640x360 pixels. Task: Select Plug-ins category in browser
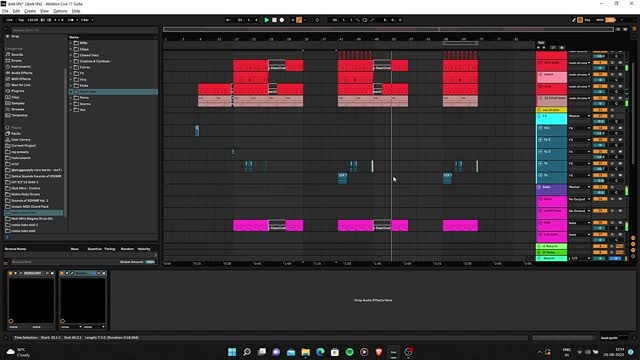tap(18, 91)
